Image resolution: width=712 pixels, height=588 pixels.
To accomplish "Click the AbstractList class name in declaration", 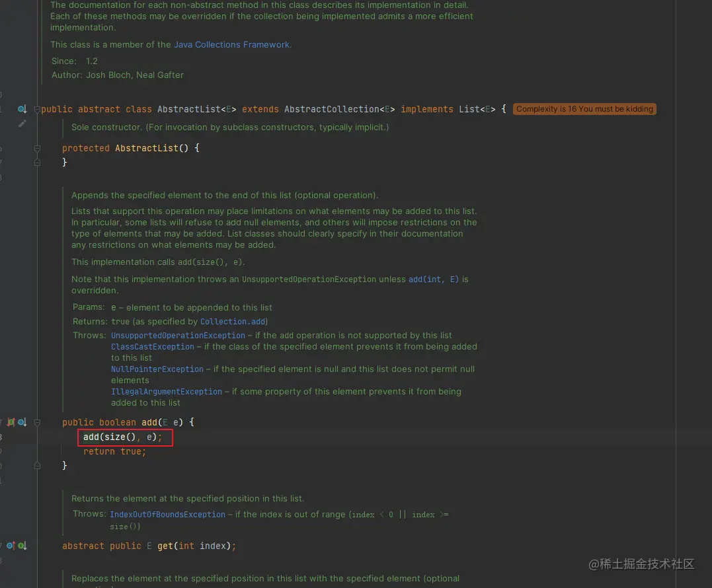I will coord(189,109).
